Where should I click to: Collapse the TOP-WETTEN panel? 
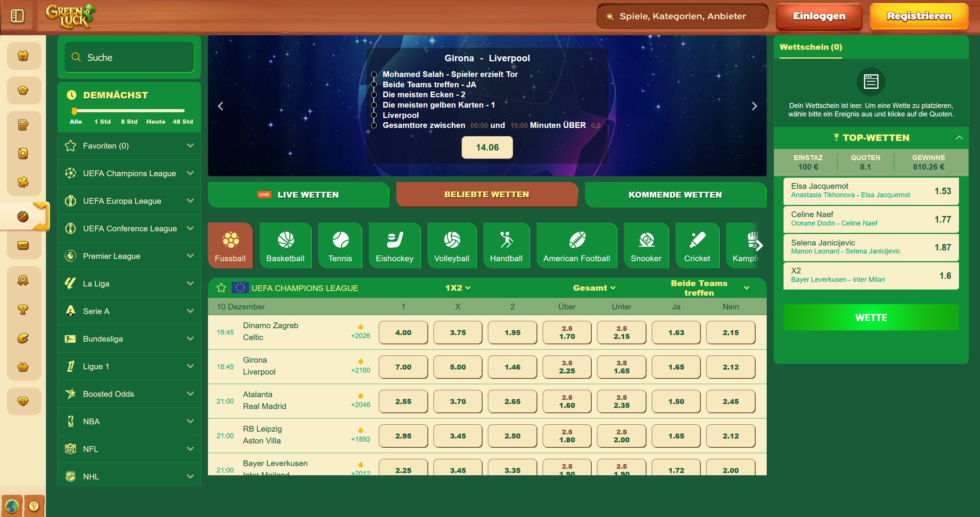(959, 137)
